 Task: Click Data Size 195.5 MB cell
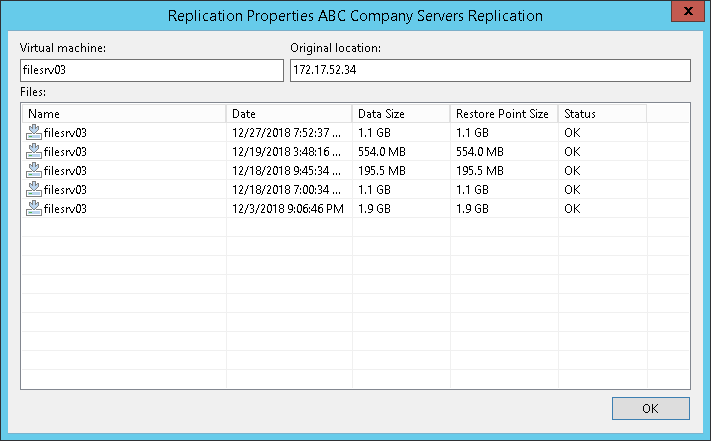pos(382,171)
